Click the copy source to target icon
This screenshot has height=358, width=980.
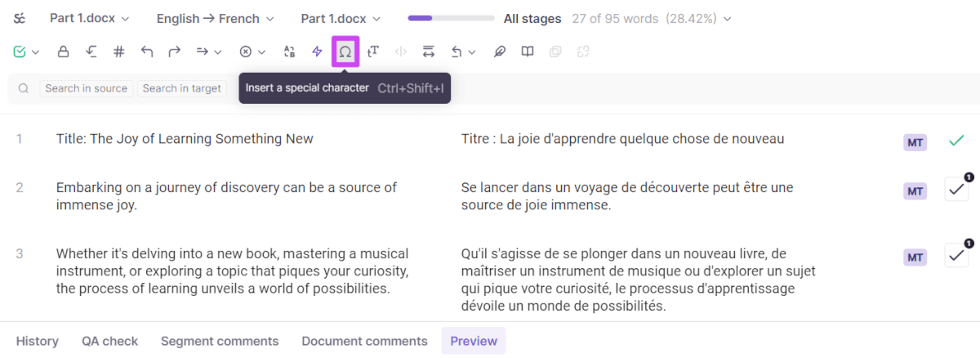click(91, 51)
